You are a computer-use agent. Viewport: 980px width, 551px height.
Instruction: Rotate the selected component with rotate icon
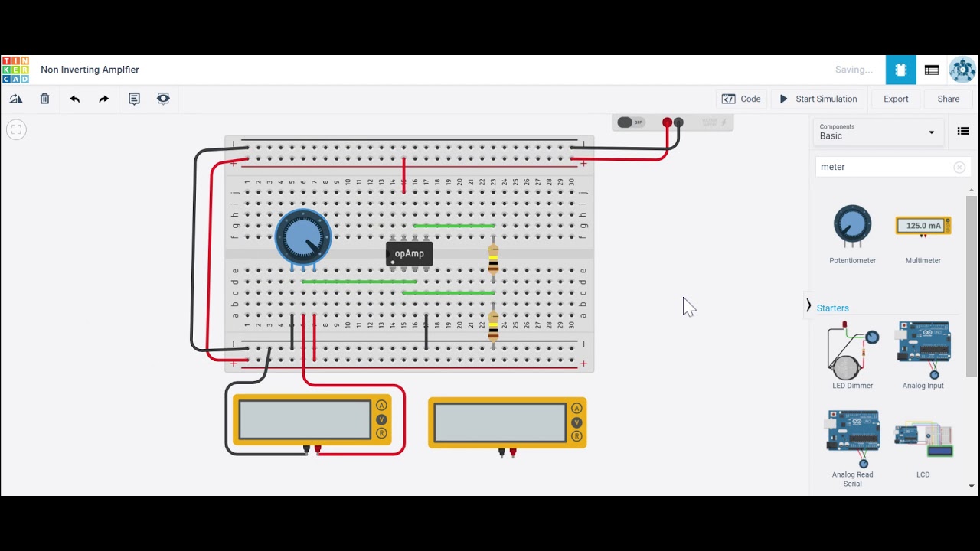(x=16, y=99)
